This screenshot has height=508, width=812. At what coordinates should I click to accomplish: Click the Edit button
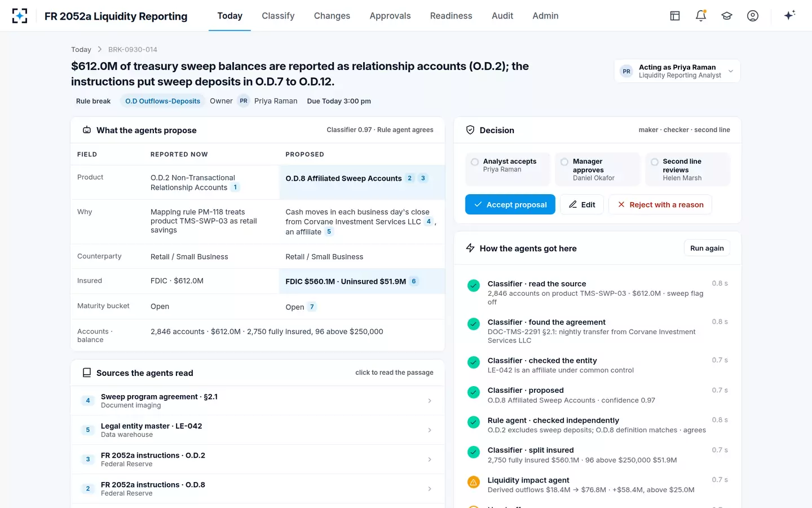[x=582, y=204]
